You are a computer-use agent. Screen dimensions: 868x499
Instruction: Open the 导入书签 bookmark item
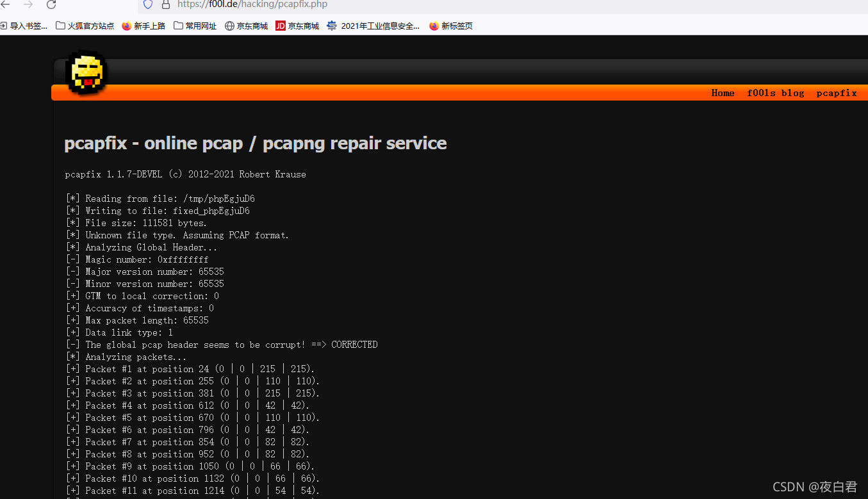pos(24,26)
